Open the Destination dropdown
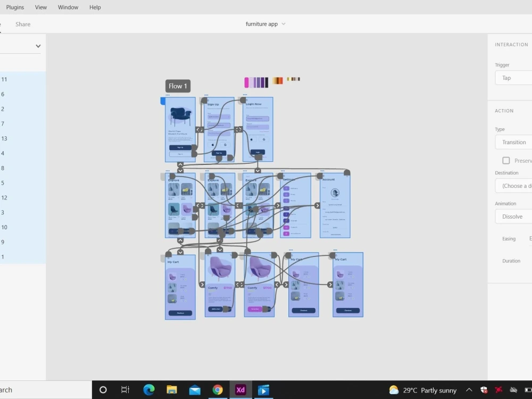This screenshot has width=532, height=399. (513, 186)
